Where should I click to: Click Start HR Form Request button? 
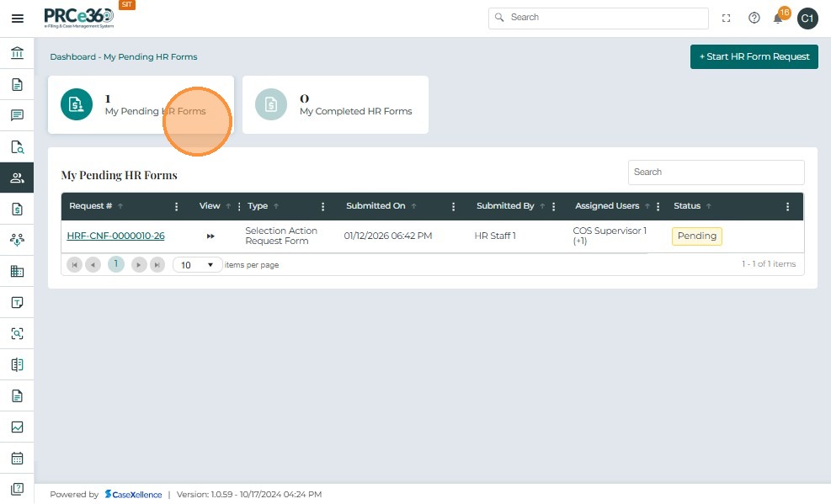(x=754, y=56)
